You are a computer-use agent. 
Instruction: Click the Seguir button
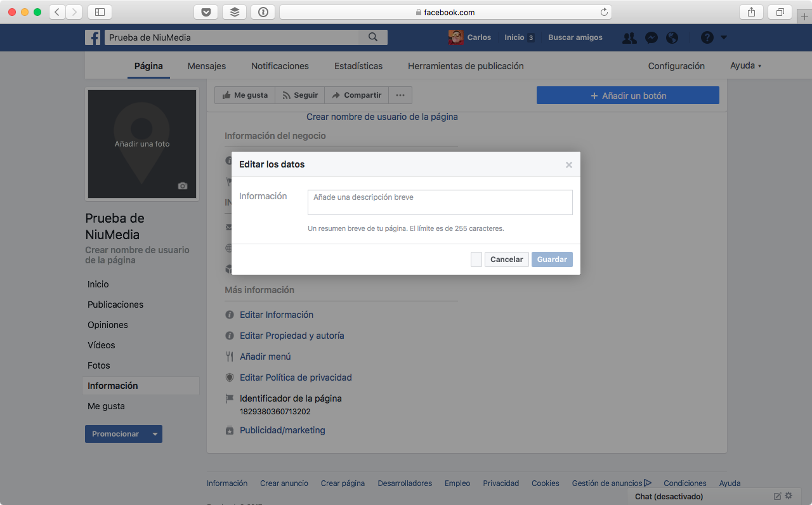click(x=299, y=95)
